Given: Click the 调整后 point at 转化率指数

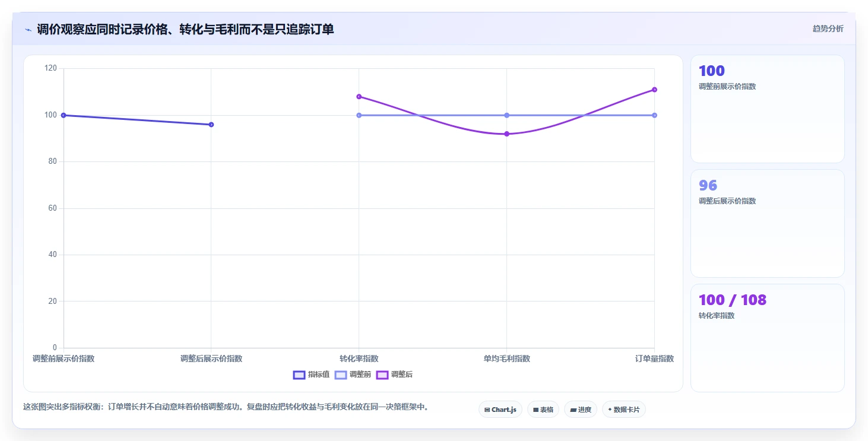Looking at the screenshot, I should coord(359,97).
